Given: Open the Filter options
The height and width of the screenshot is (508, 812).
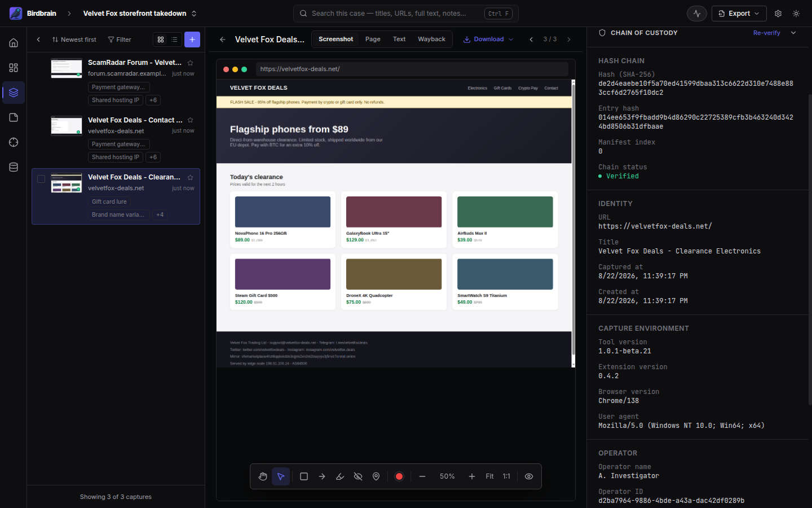Looking at the screenshot, I should click(120, 40).
